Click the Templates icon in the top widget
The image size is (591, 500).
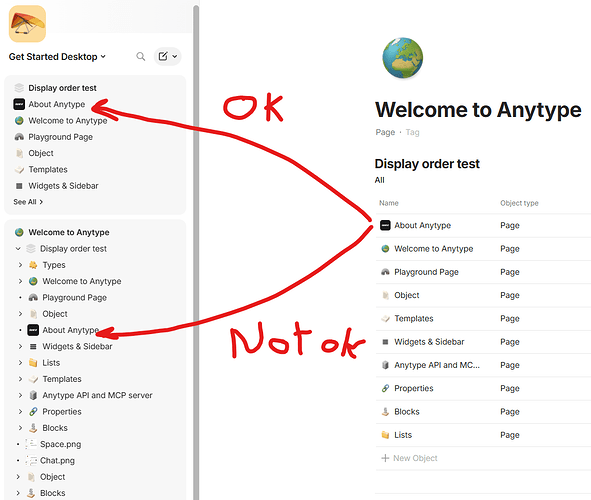pos(19,170)
